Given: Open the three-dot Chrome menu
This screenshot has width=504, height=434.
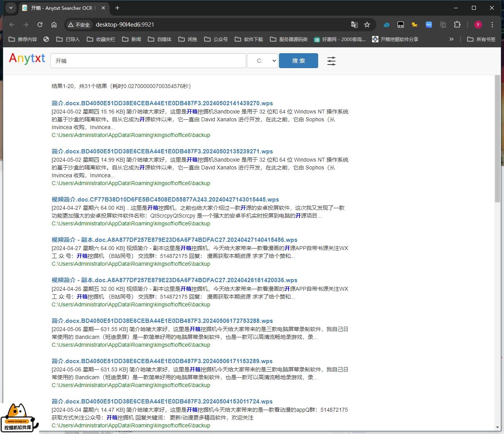Looking at the screenshot, I should click(492, 25).
